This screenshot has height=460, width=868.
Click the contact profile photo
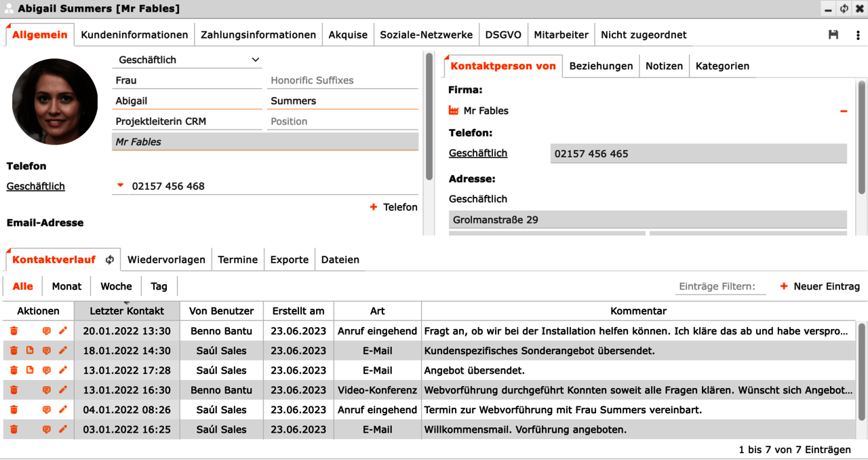(x=55, y=101)
